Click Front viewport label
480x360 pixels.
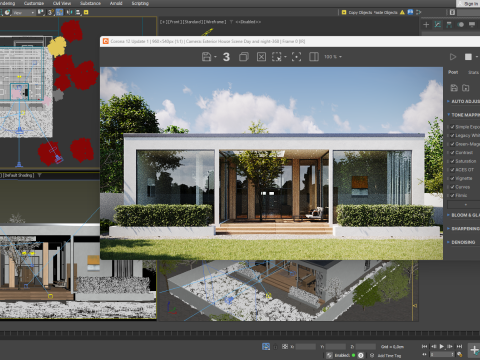(174, 22)
